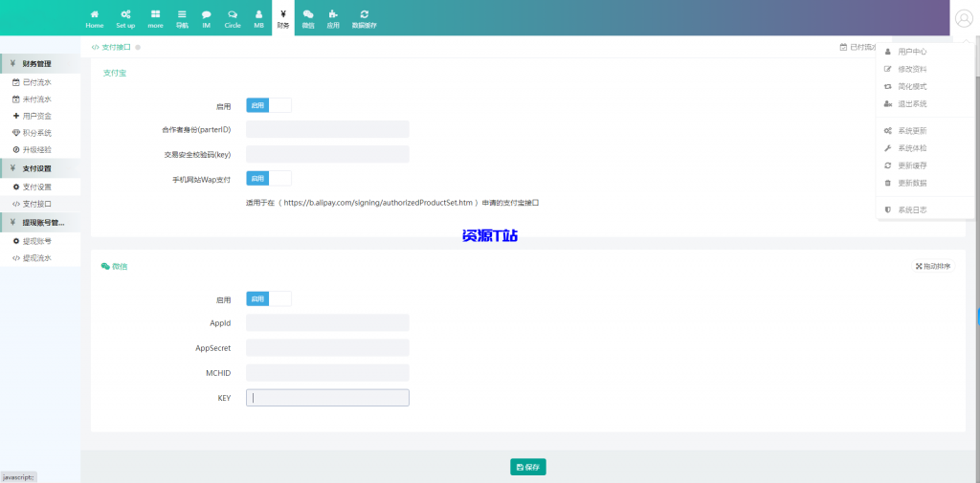Image resolution: width=980 pixels, height=483 pixels.
Task: Click the 保存 save button
Action: [527, 467]
